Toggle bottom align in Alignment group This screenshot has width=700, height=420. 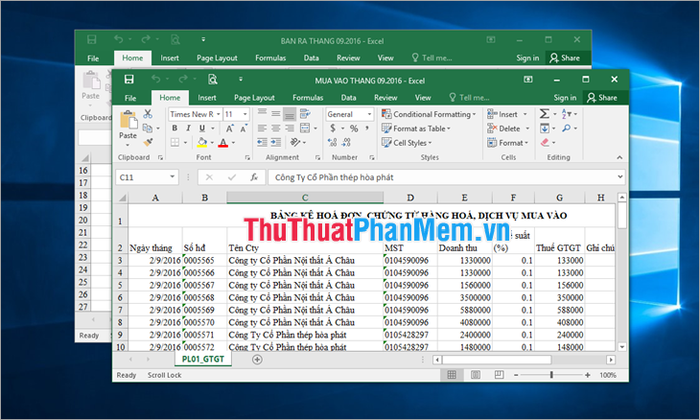pos(289,114)
